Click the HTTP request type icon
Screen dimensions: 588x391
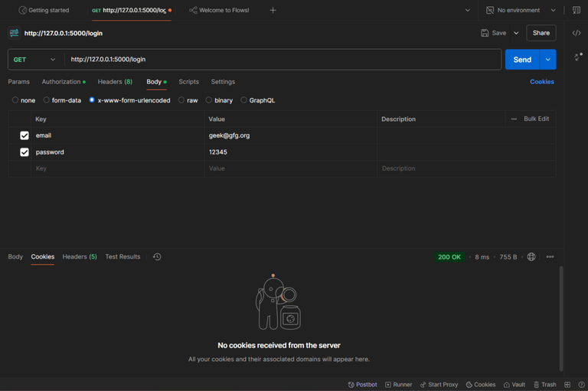coord(15,33)
